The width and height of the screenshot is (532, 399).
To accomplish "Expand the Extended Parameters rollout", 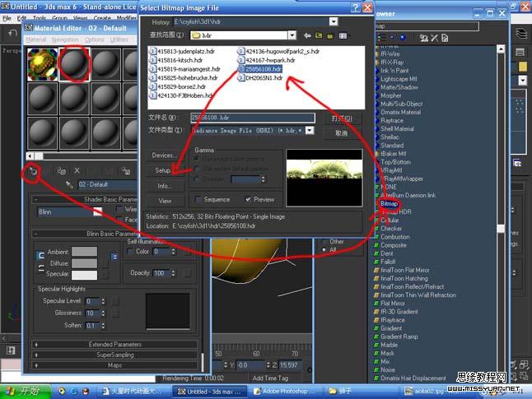I will pos(114,345).
